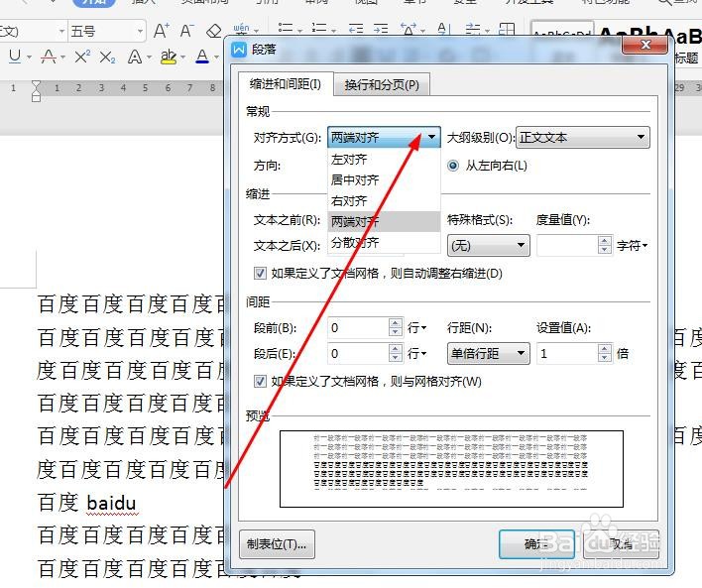Click the line spacing icon
The image size is (702, 588).
tap(472, 29)
